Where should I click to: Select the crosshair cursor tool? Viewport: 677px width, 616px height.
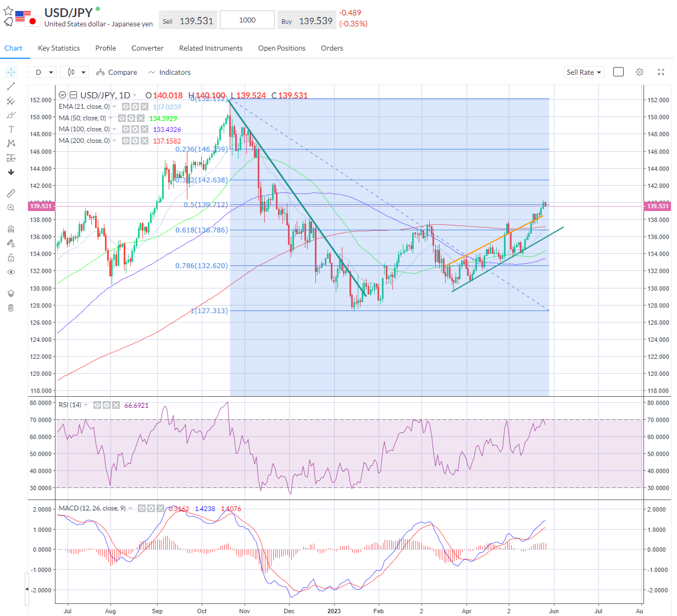[11, 72]
